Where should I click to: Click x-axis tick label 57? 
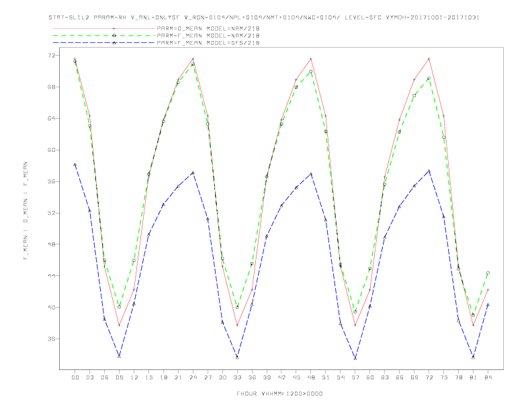point(355,377)
